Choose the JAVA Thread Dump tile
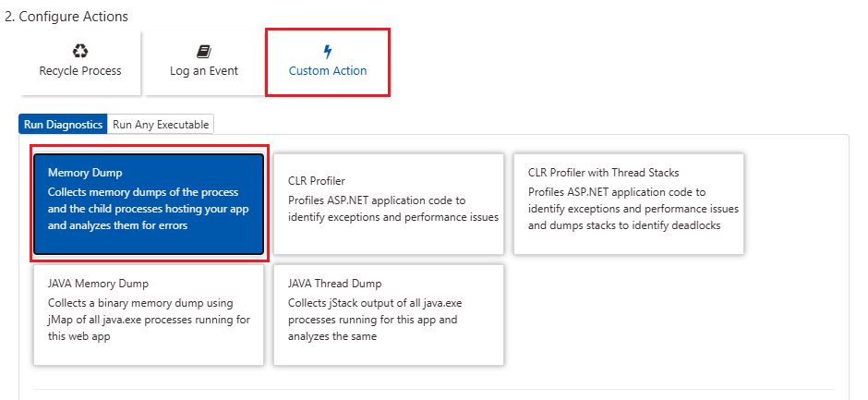Viewport: 868px width, 400px height. [x=389, y=315]
